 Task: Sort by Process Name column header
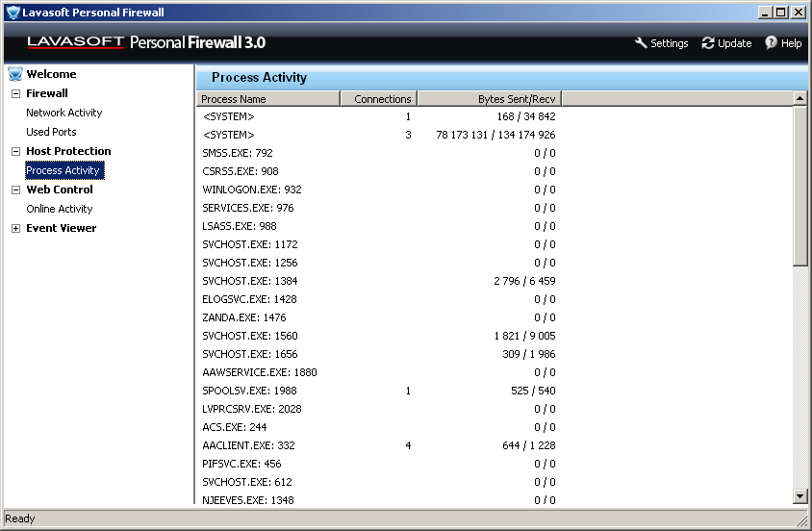[x=268, y=99]
